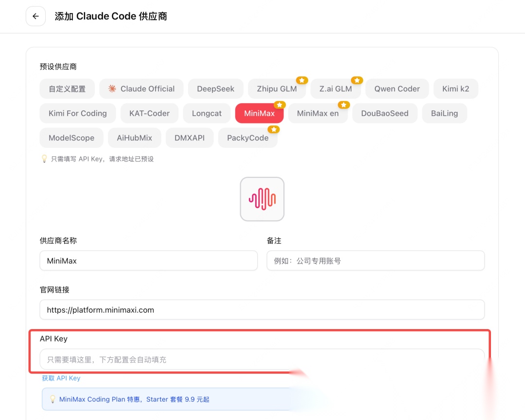Click the 官网链接 URL field
525x420 pixels.
click(262, 310)
